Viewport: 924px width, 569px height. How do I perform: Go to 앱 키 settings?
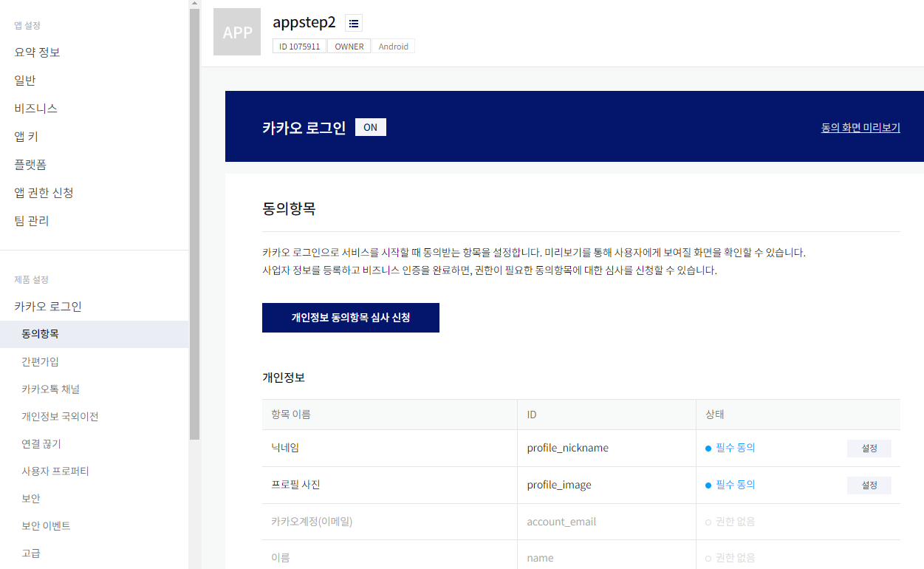click(27, 137)
